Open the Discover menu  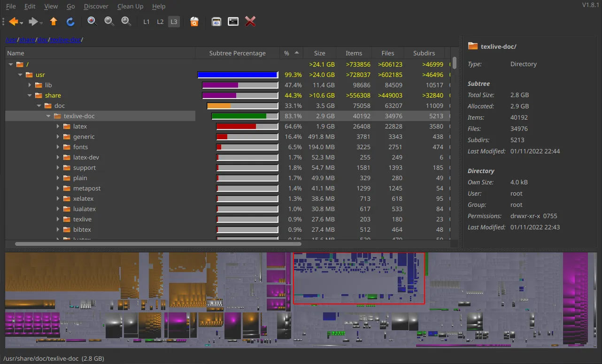coord(96,7)
